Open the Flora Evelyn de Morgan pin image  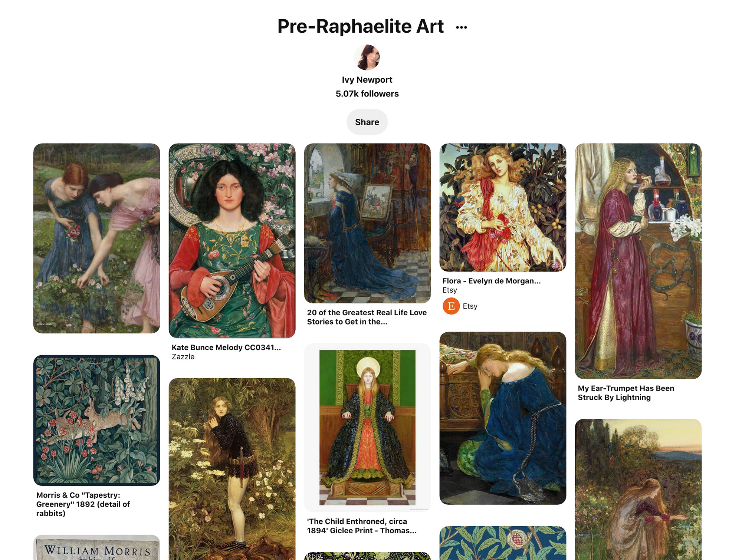pos(503,208)
